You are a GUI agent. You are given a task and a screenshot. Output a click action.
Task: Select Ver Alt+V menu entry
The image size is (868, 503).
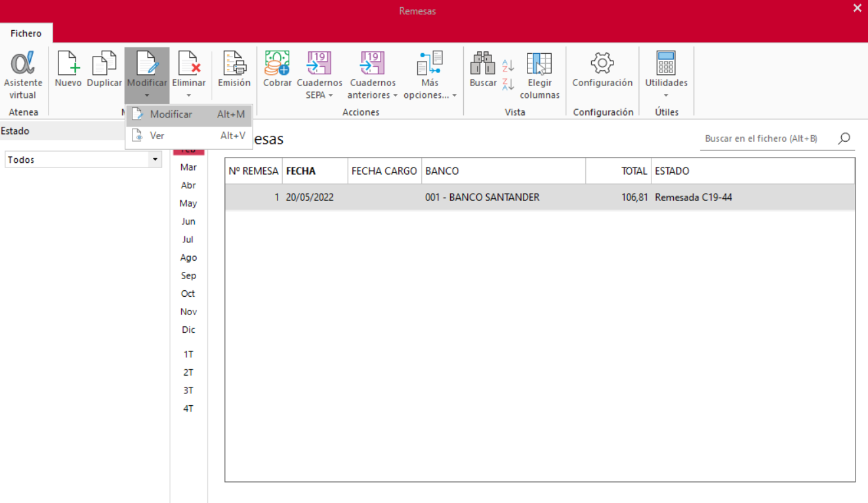(189, 136)
